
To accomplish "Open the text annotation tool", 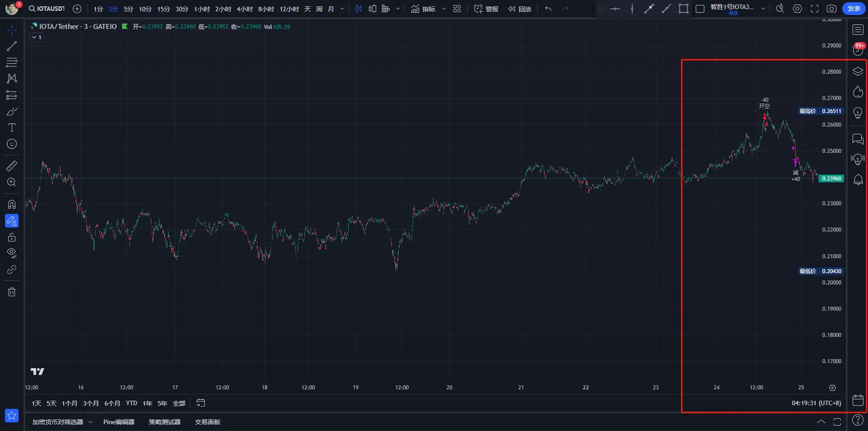I will pyautogui.click(x=12, y=128).
